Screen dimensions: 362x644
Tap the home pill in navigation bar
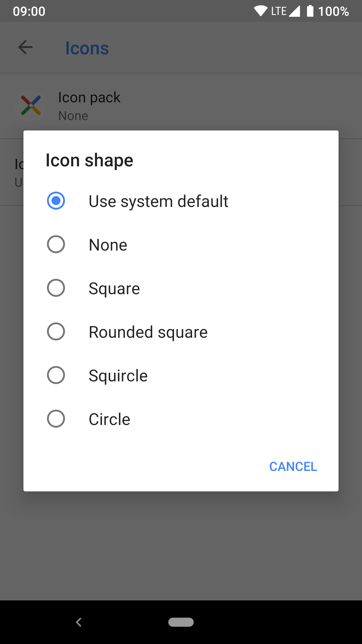click(x=181, y=622)
